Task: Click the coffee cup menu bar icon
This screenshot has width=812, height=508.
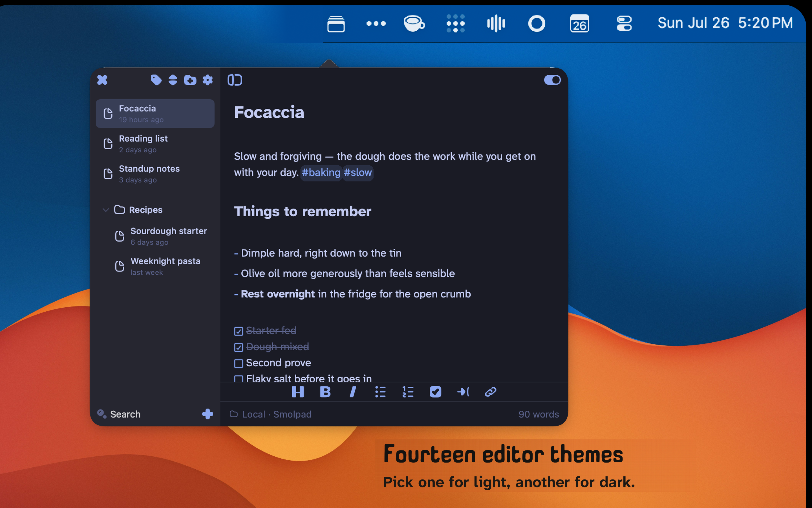Action: point(414,23)
